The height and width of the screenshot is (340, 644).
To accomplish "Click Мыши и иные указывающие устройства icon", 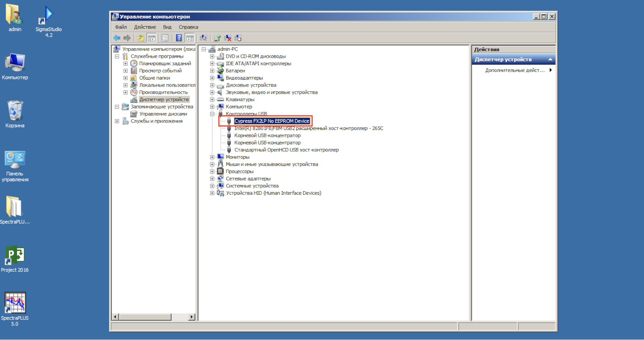I will (220, 164).
